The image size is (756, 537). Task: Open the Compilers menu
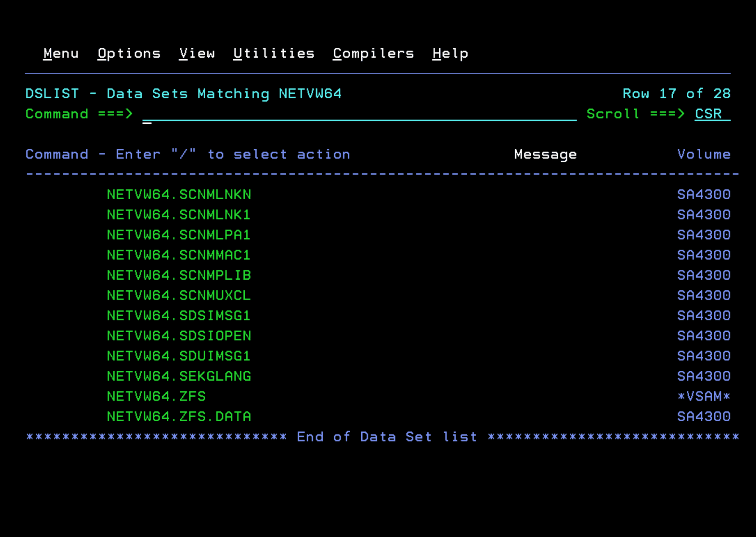coord(373,53)
